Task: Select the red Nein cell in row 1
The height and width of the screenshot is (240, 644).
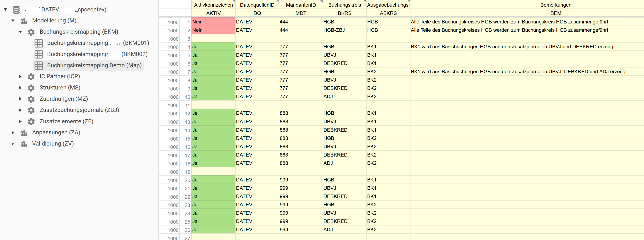Action: click(x=213, y=22)
